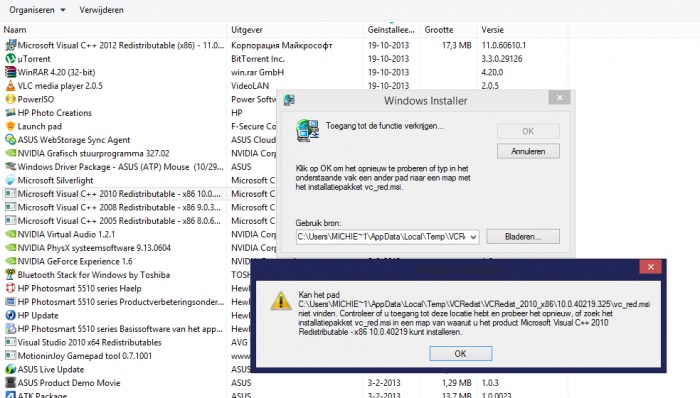Click publisher BitTorrent Inc.
Viewport: 700px width, 398px height.
click(258, 58)
